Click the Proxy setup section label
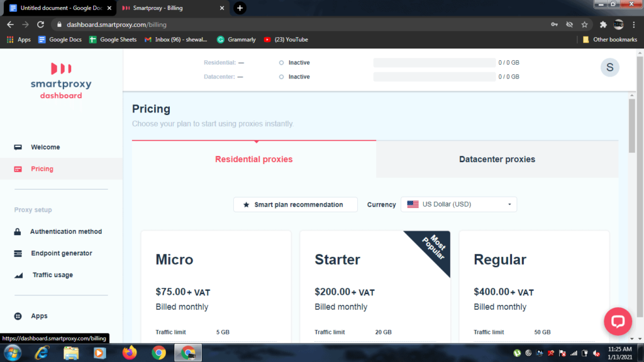644x362 pixels. [x=33, y=210]
